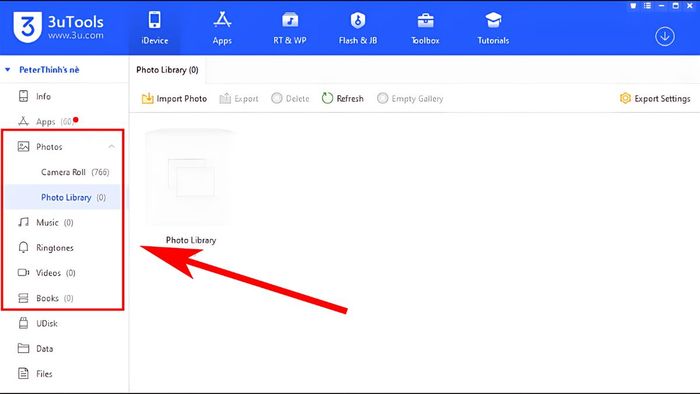Screen dimensions: 700x394
Task: Click the www.3u.com website text
Action: coord(75,35)
